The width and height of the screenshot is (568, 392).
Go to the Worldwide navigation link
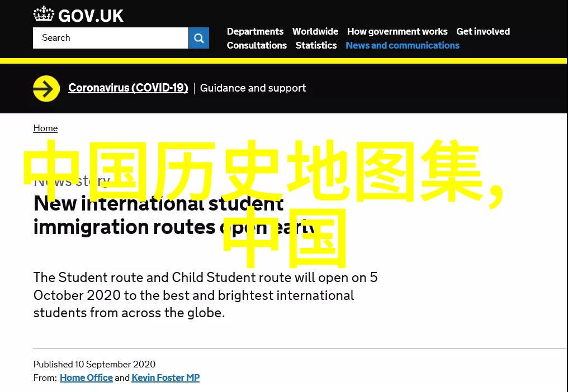315,31
